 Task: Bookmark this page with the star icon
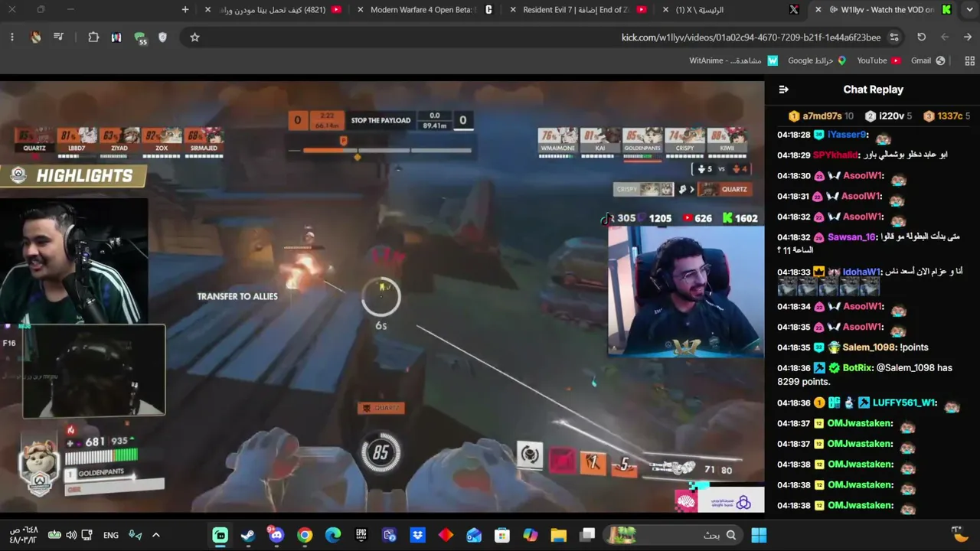[x=194, y=37]
